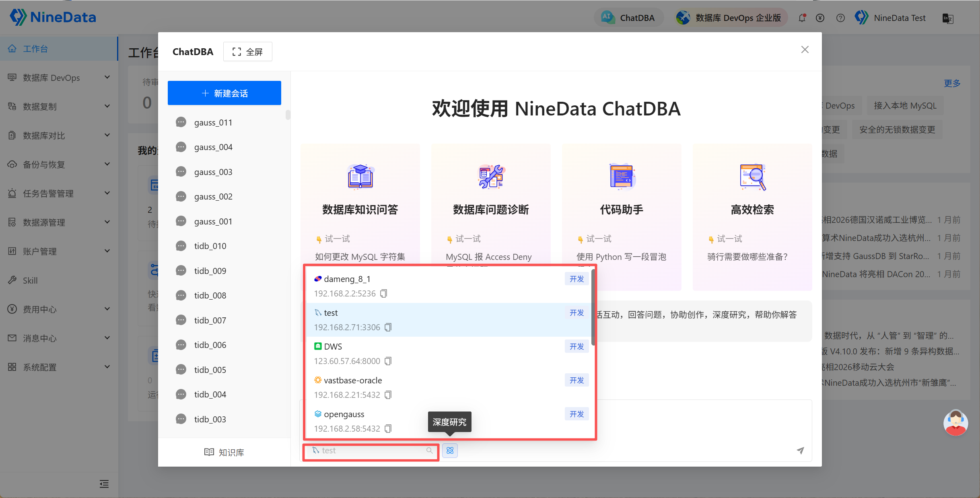Collapse the left sidebar menu
This screenshot has width=980, height=498.
[104, 484]
